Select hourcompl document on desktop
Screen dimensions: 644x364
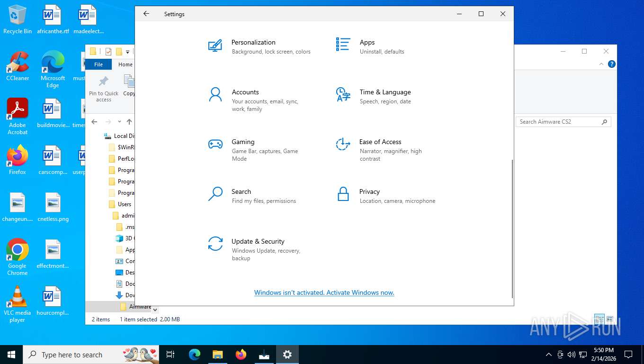click(53, 301)
